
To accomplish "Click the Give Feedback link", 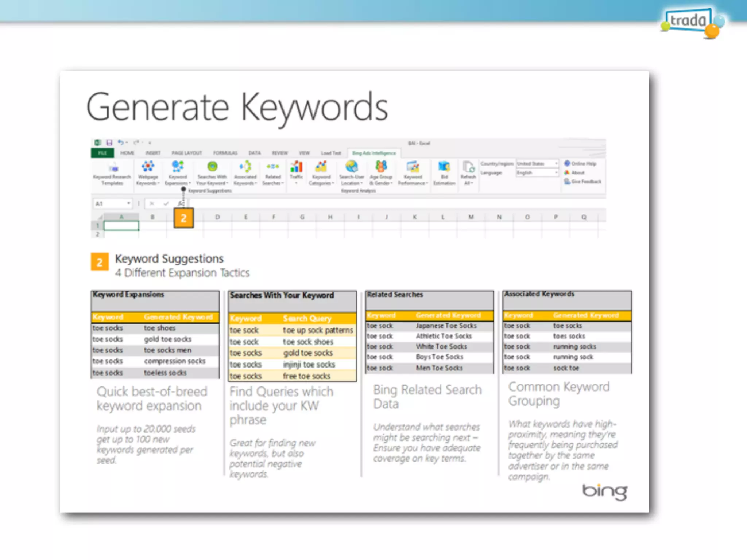I will pyautogui.click(x=585, y=182).
